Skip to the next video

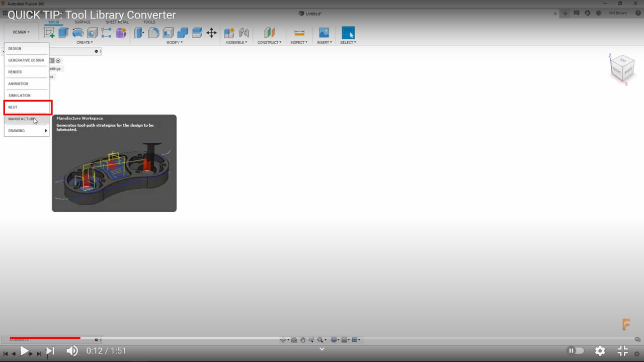click(x=50, y=351)
